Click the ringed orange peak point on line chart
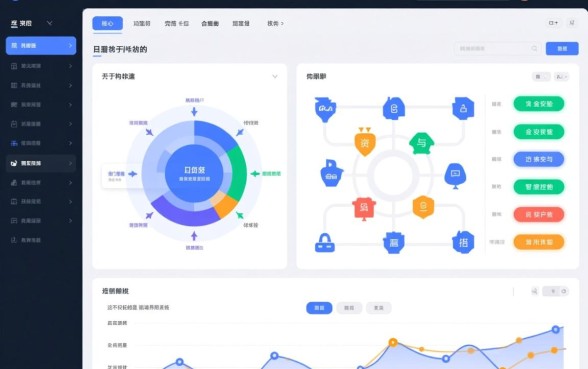The height and width of the screenshot is (369, 588). click(393, 342)
